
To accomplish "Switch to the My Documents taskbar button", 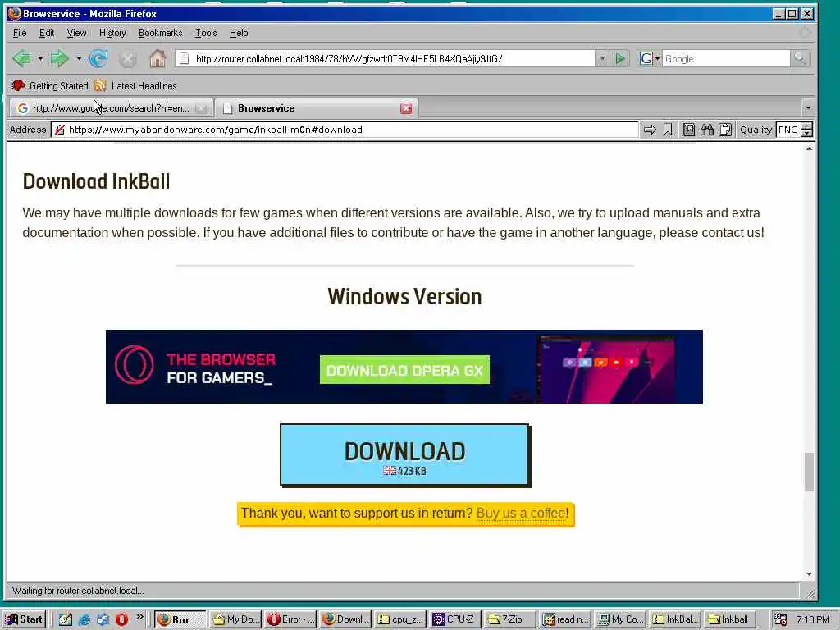I will coord(235,619).
